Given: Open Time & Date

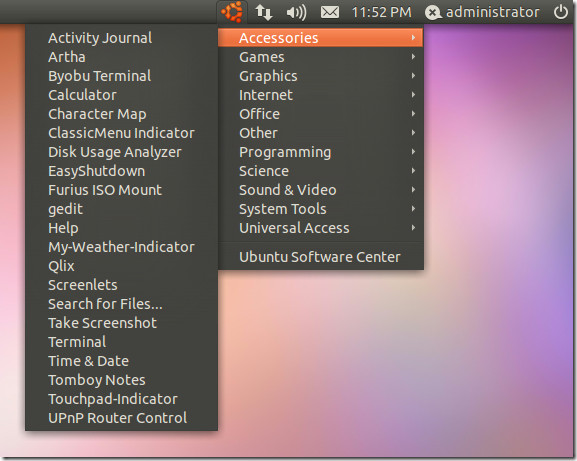Looking at the screenshot, I should click(x=121, y=361).
